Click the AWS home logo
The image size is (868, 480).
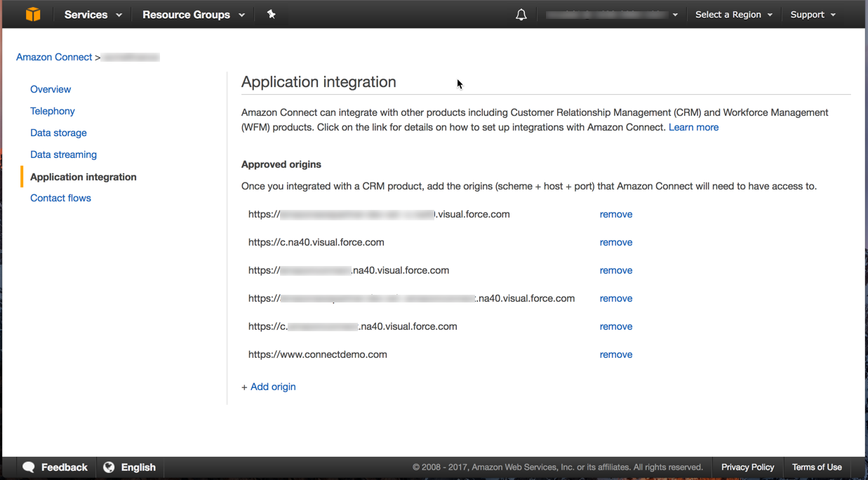coord(32,14)
